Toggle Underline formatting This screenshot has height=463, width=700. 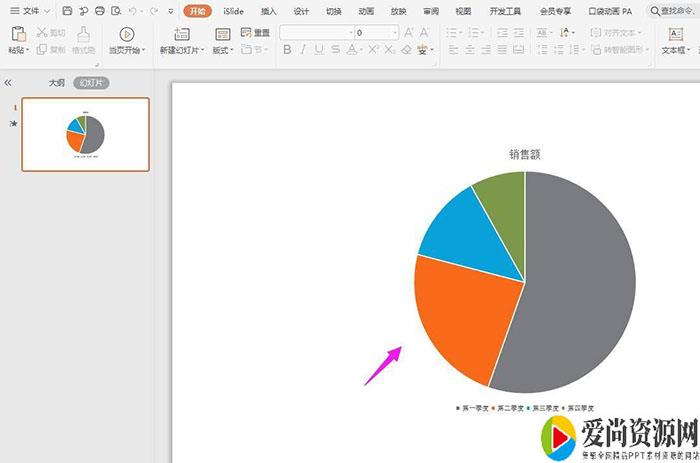[319, 49]
